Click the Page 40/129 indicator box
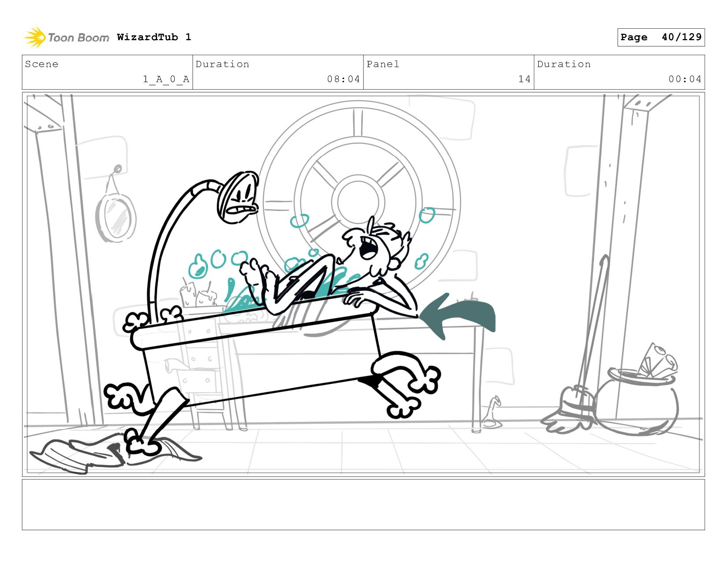Screen dimensions: 728x563 661,37
